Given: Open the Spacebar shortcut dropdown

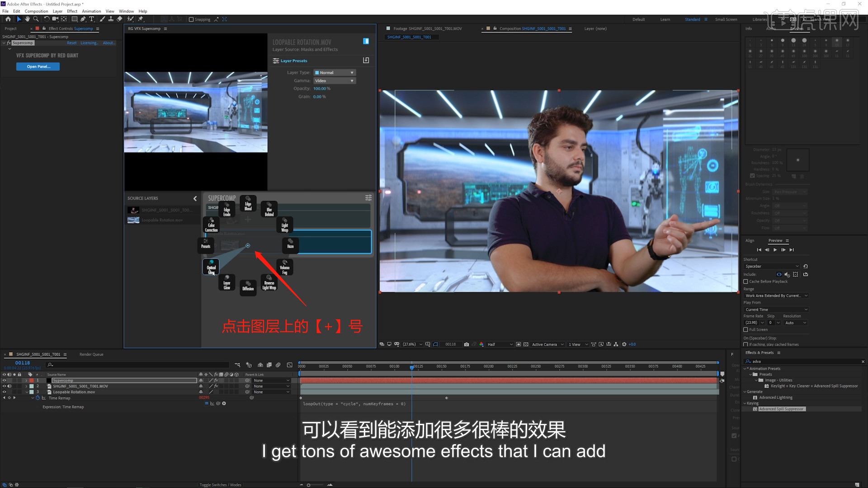Looking at the screenshot, I should (x=772, y=266).
